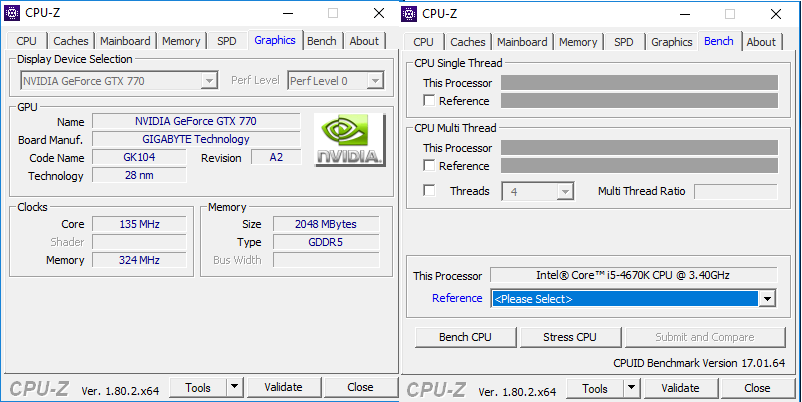This screenshot has width=802, height=402.
Task: Click CPUID Benchmark Version 17.01.64 text
Action: [x=699, y=363]
